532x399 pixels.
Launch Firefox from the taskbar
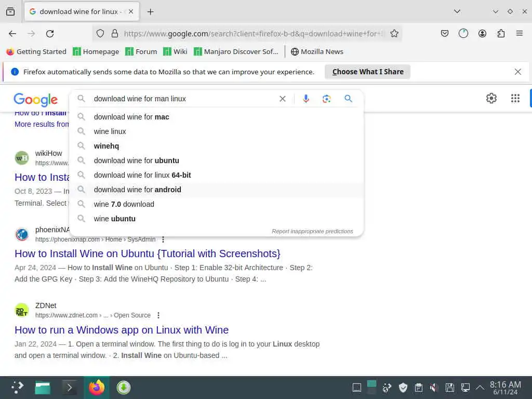pos(97,388)
